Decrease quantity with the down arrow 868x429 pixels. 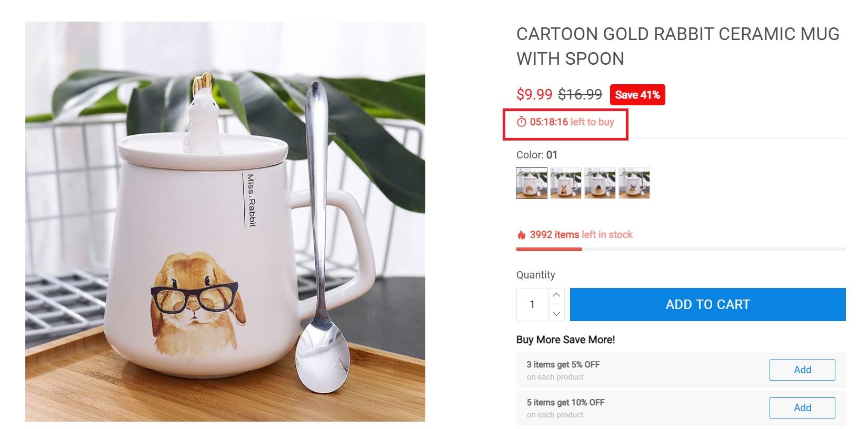(556, 313)
